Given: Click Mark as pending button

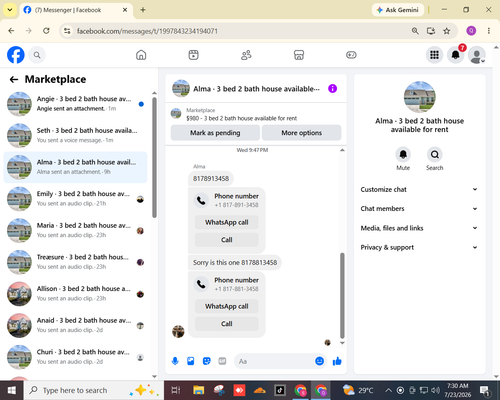Looking at the screenshot, I should (x=215, y=133).
